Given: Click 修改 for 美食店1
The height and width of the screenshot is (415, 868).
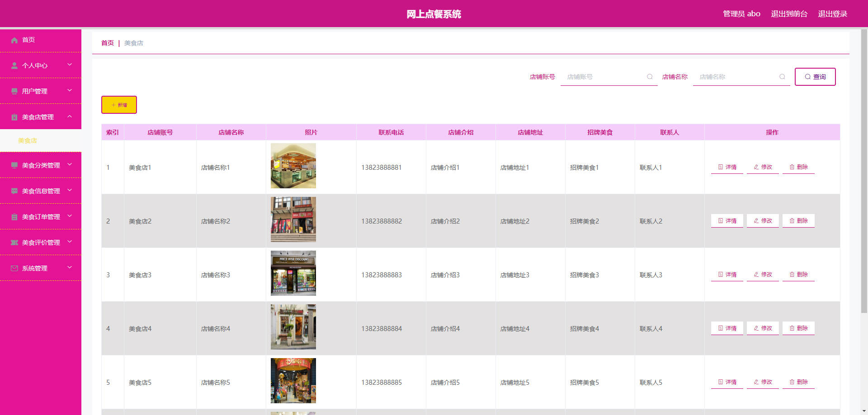Looking at the screenshot, I should (763, 167).
